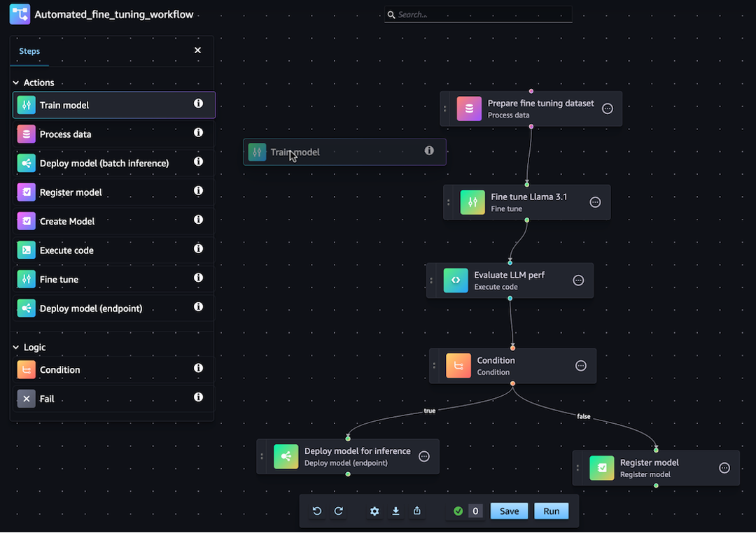Click the green validation checkmark indicator
Image resolution: width=756 pixels, height=533 pixels.
pyautogui.click(x=458, y=511)
